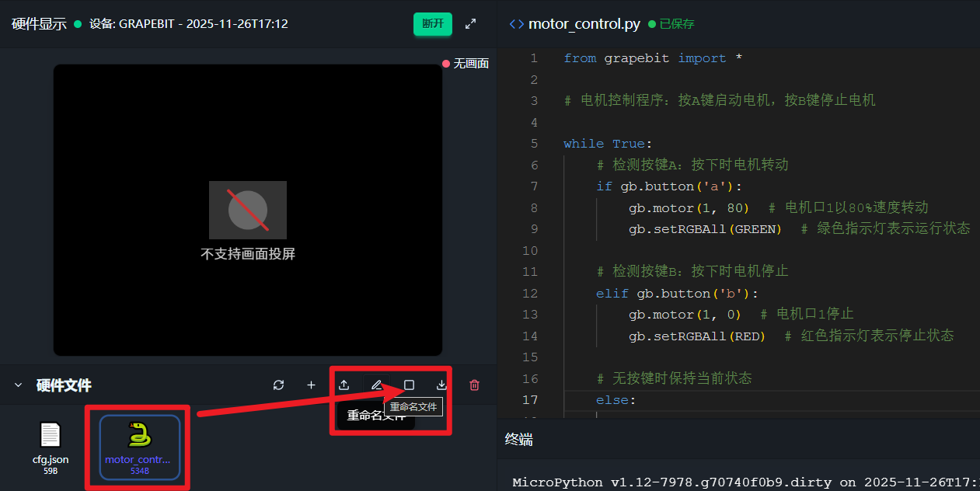Select the motor_control python file
980x491 pixels.
(139, 447)
